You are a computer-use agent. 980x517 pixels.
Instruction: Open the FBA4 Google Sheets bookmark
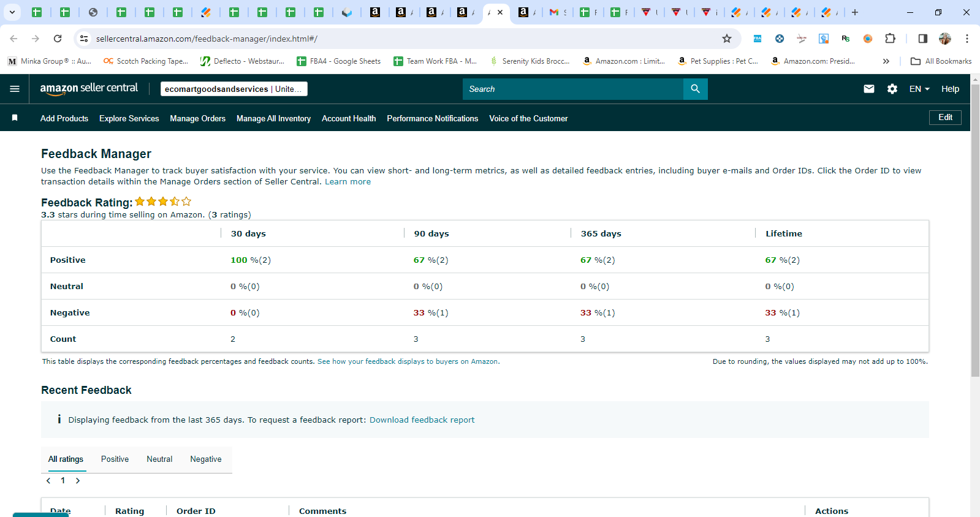339,61
